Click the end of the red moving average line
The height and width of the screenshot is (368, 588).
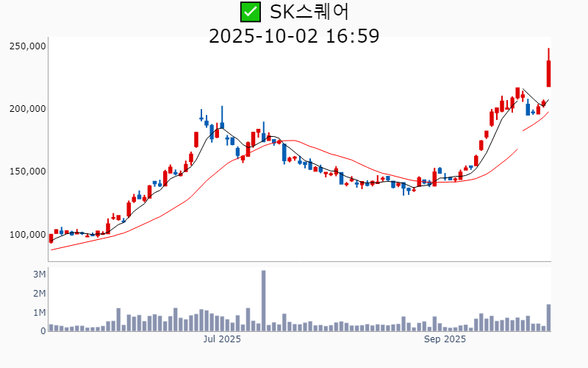(x=548, y=112)
